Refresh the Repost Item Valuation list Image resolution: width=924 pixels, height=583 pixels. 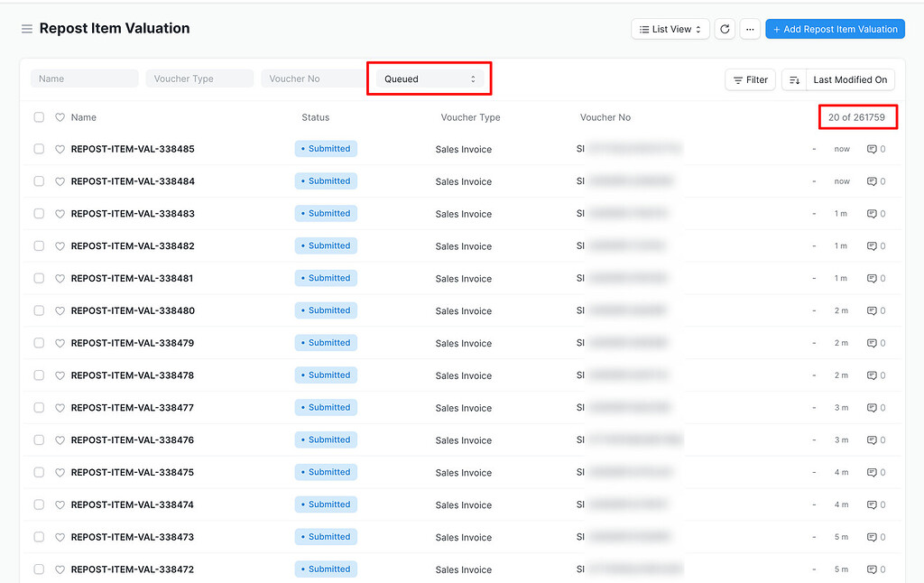(x=725, y=28)
